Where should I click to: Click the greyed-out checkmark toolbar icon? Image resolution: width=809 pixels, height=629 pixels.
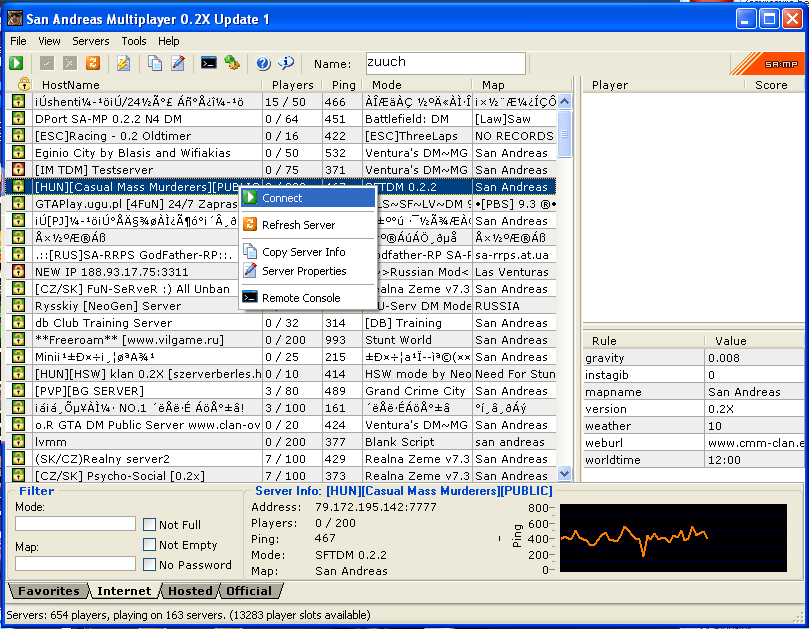pos(47,63)
